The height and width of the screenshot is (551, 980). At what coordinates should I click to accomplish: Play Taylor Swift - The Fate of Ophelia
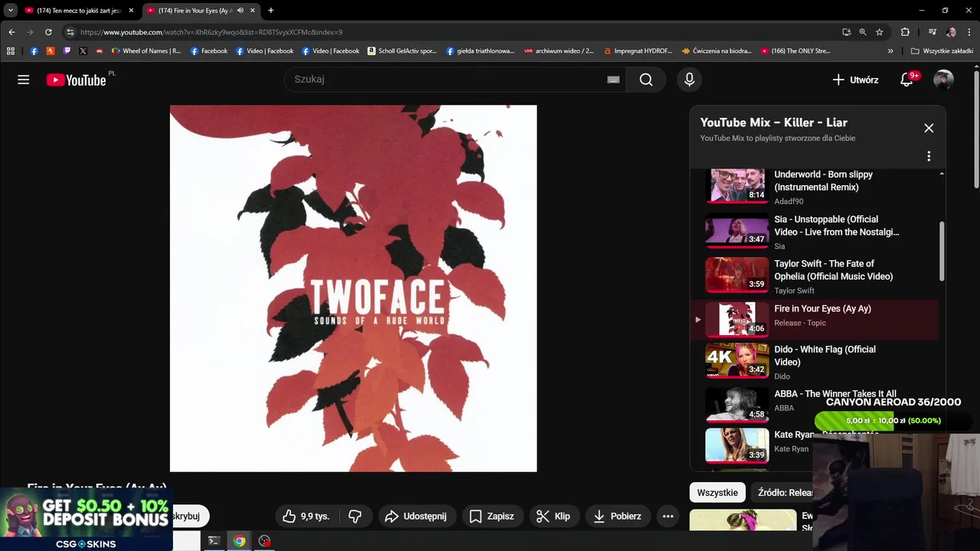click(x=814, y=275)
